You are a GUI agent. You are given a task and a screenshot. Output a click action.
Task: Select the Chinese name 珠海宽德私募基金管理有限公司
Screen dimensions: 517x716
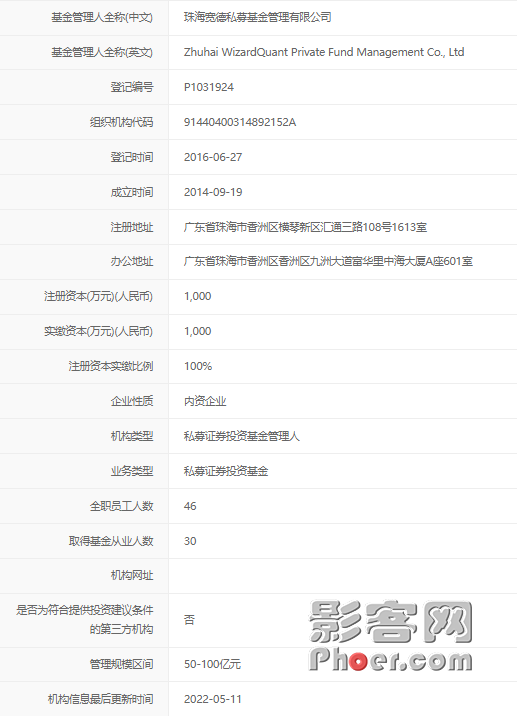(x=258, y=17)
